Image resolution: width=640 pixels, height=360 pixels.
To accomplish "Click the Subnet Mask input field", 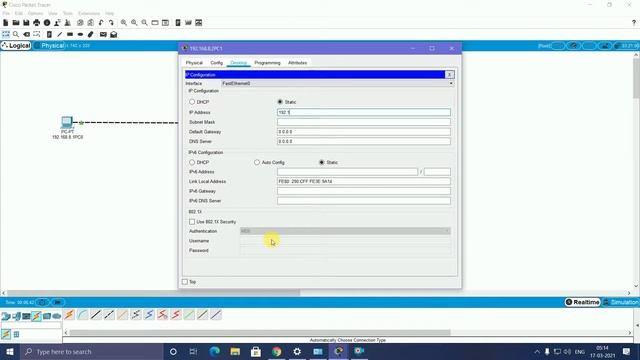I will pyautogui.click(x=364, y=122).
